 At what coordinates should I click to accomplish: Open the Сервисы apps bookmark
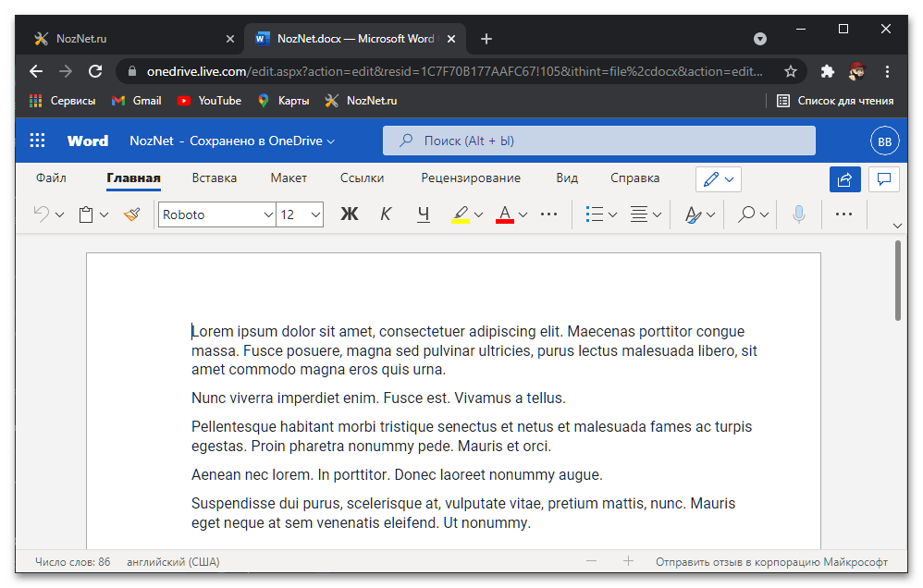62,101
